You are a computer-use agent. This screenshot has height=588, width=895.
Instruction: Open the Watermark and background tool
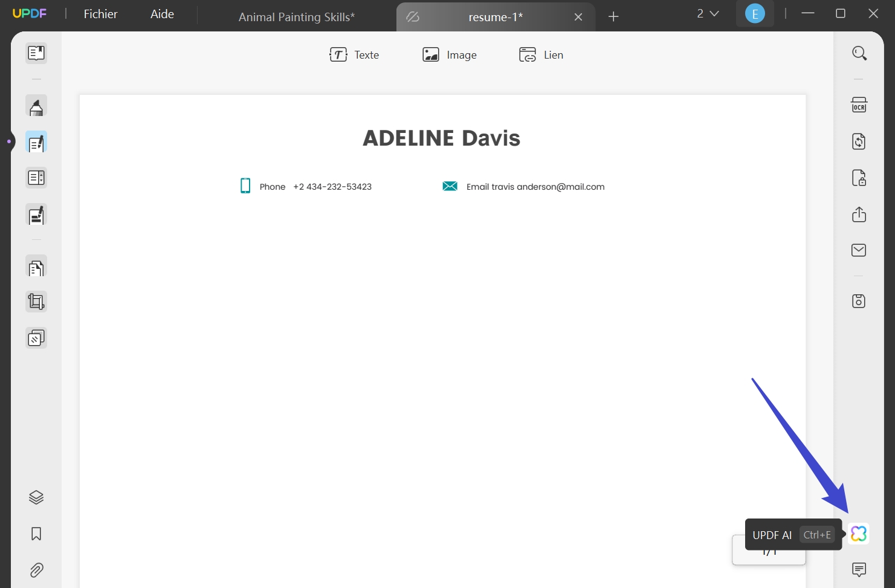[x=36, y=338]
